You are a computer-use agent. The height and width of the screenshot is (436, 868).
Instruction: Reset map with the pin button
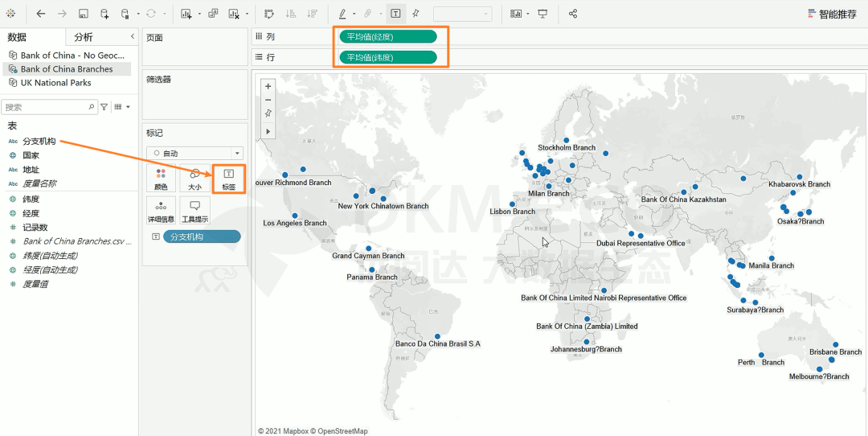(268, 113)
